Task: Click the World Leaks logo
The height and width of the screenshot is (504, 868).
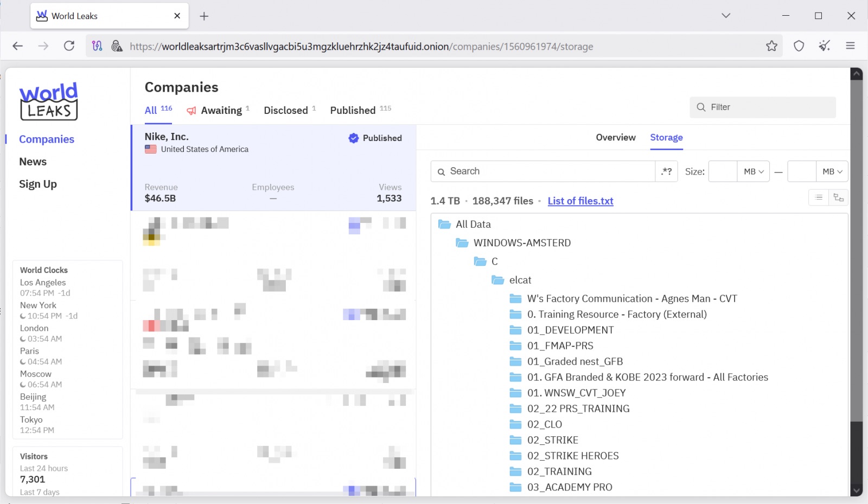Action: [49, 101]
